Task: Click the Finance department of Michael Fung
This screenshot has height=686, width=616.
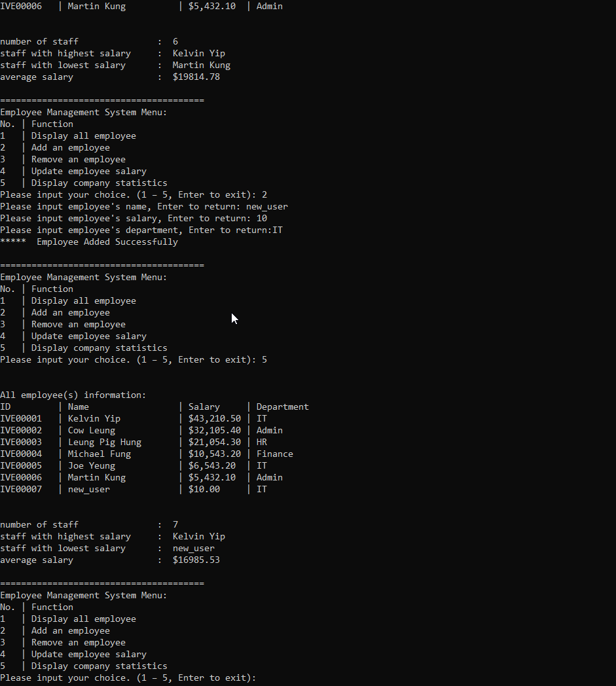Action: [x=275, y=454]
